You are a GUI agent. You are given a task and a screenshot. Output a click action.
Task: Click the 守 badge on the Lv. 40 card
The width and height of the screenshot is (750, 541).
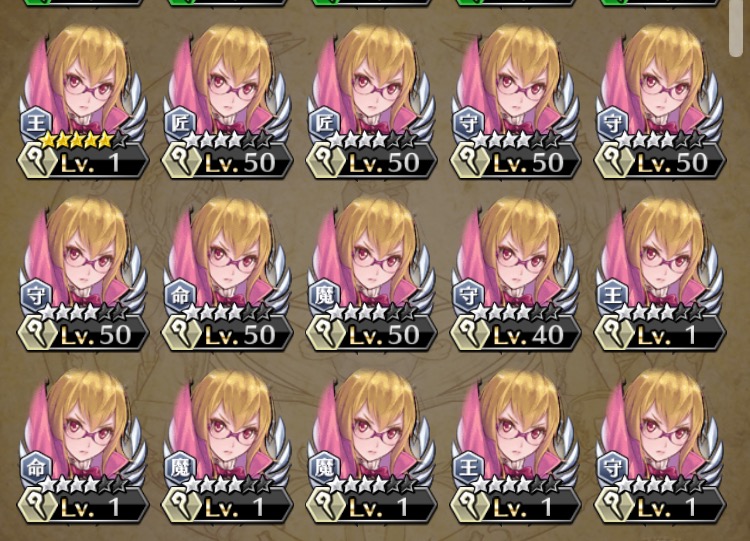(x=468, y=295)
